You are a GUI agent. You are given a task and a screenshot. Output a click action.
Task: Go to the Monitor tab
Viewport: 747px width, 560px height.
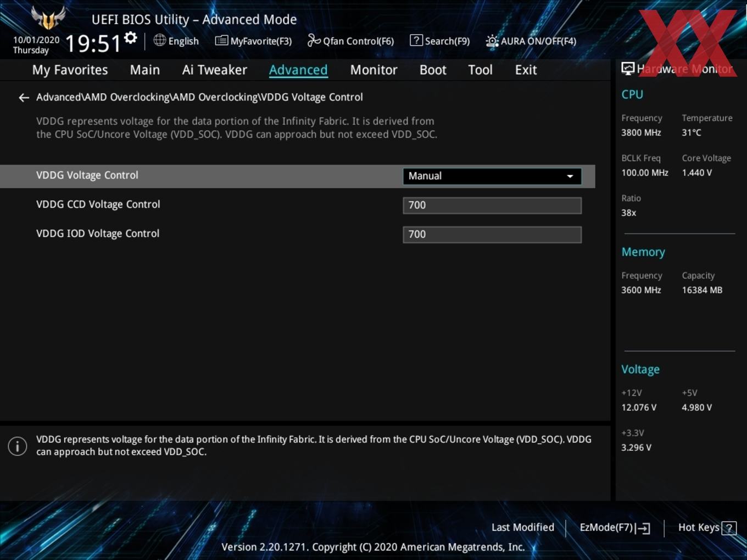tap(374, 70)
